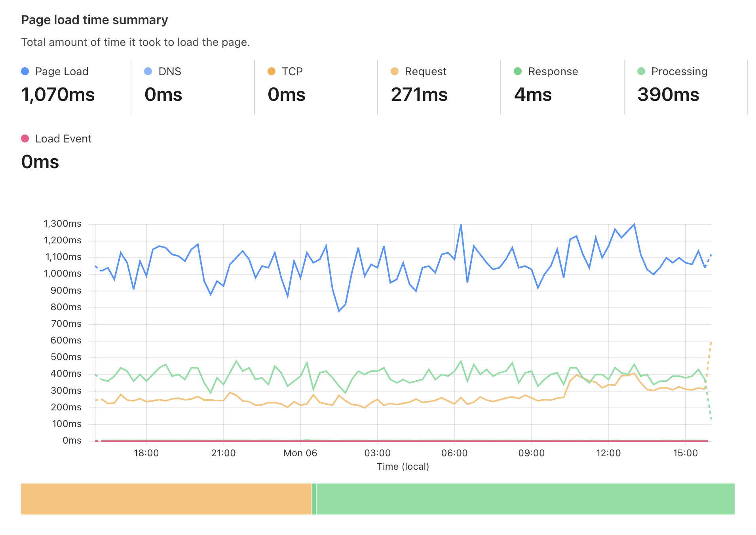Select the green Response legend dot
The width and height of the screenshot is (756, 535).
click(517, 71)
